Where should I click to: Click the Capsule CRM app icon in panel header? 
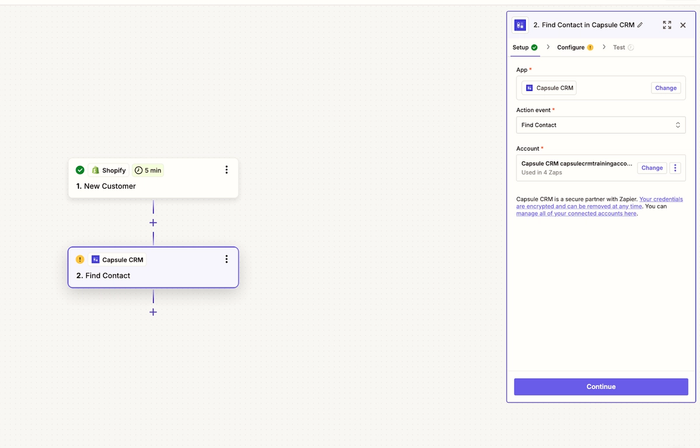point(520,25)
